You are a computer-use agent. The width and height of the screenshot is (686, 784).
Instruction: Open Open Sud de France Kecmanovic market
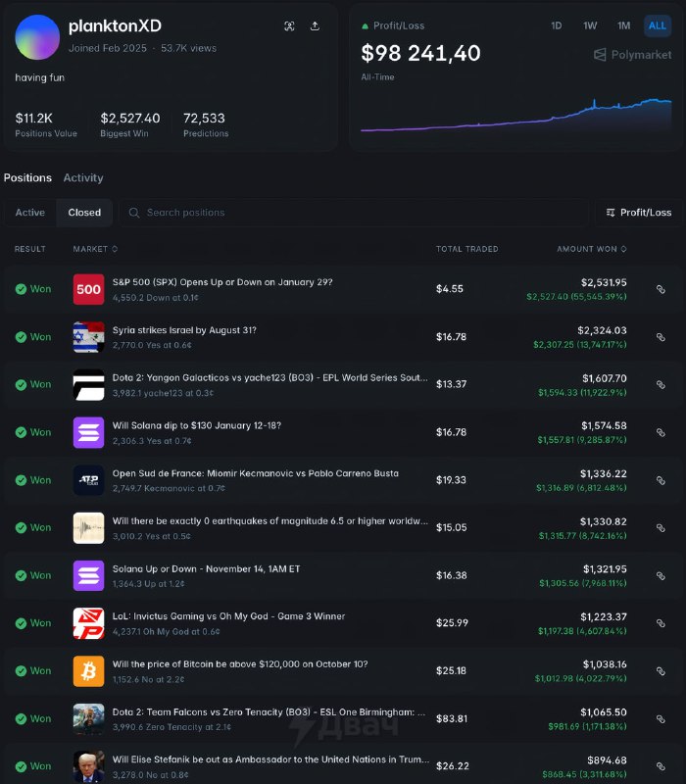(255, 473)
